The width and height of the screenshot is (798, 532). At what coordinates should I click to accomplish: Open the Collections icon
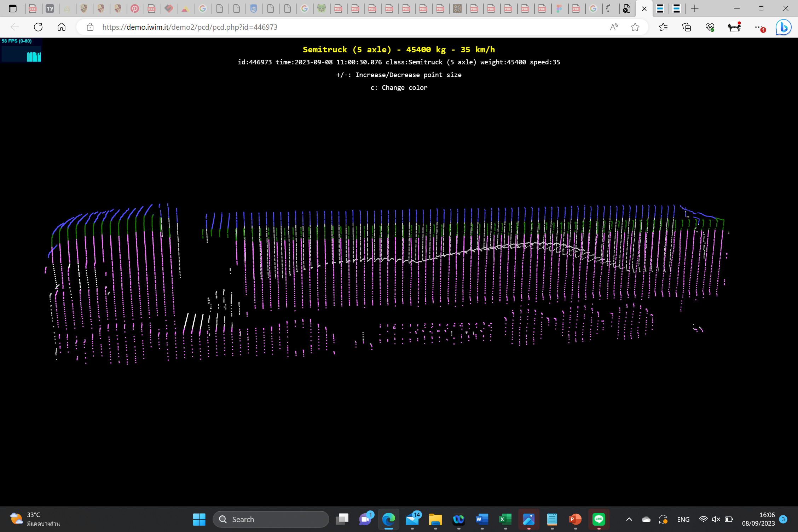(x=687, y=27)
